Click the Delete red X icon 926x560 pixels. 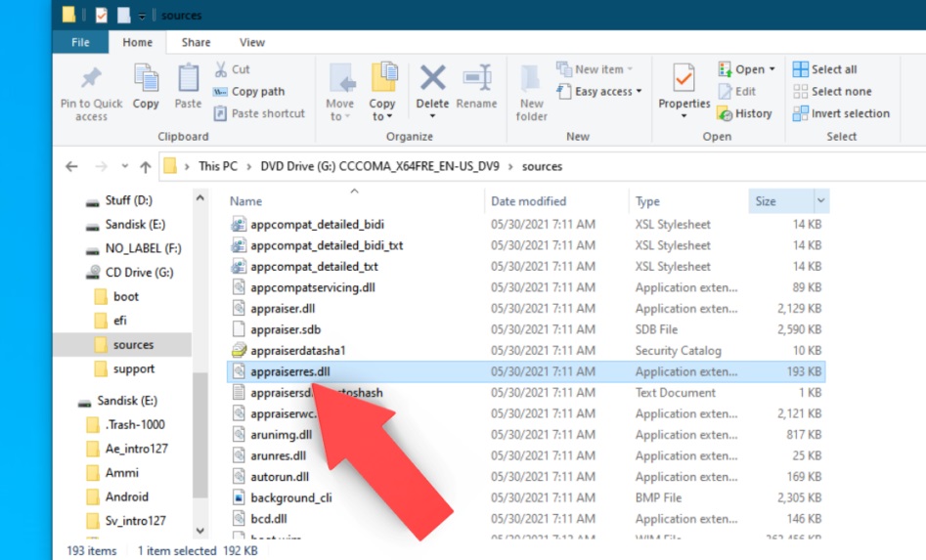[432, 79]
